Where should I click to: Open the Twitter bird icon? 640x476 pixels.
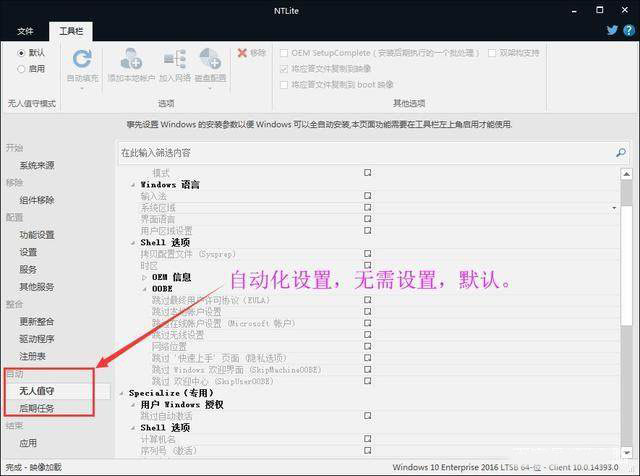pyautogui.click(x=612, y=30)
